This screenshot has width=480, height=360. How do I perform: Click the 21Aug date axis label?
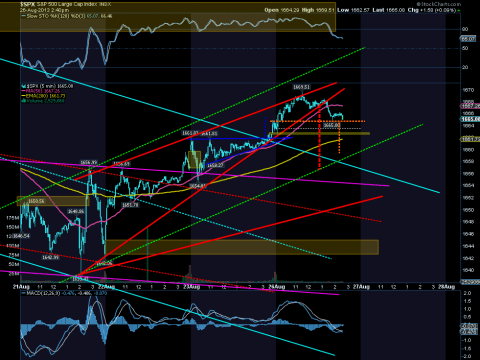point(21,287)
